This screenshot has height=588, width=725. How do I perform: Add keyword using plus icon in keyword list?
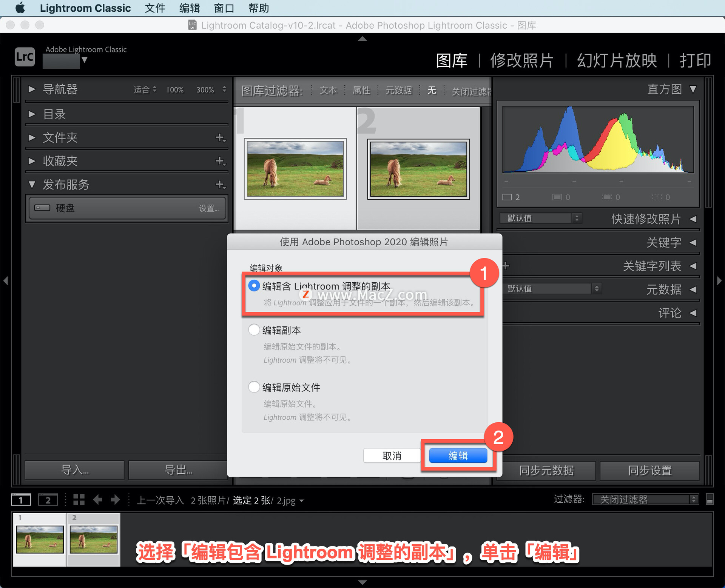coord(506,266)
